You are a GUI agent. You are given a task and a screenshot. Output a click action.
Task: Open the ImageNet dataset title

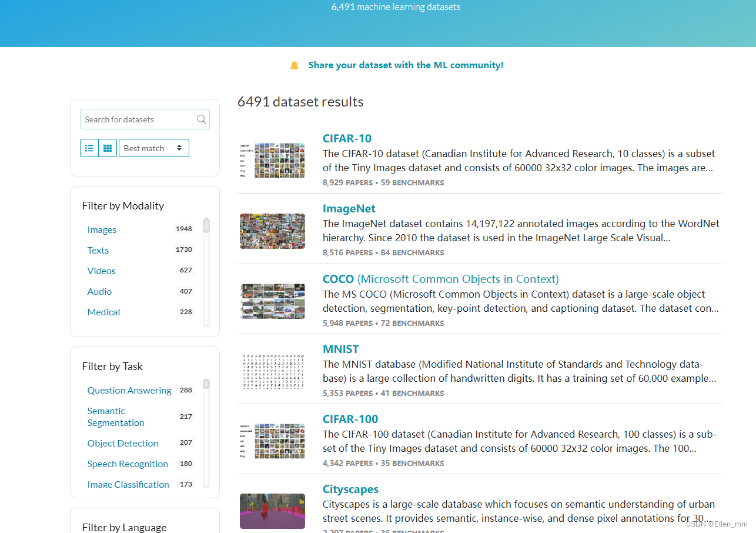pos(349,208)
